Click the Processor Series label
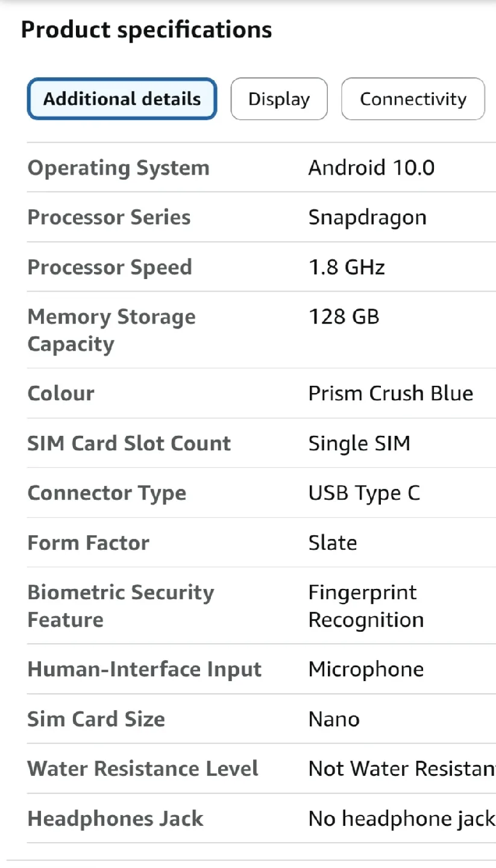This screenshot has width=496, height=868. tap(109, 218)
